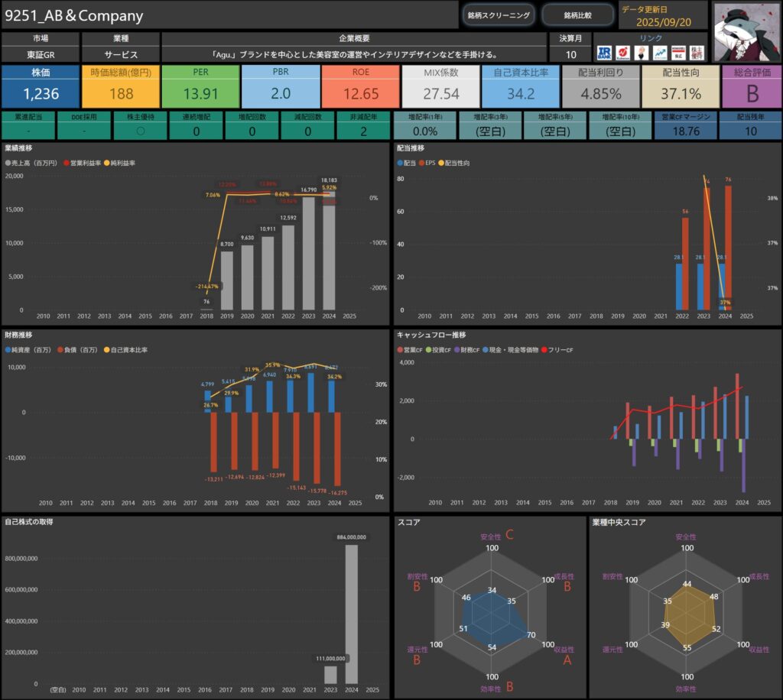Click the red-and-white 株式 link icon
783x700 pixels.
click(677, 53)
